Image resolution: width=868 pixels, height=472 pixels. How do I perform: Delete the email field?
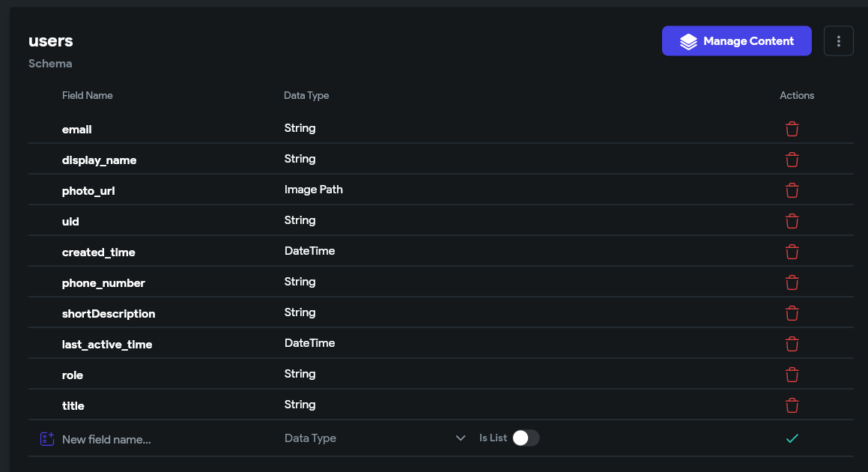point(792,129)
